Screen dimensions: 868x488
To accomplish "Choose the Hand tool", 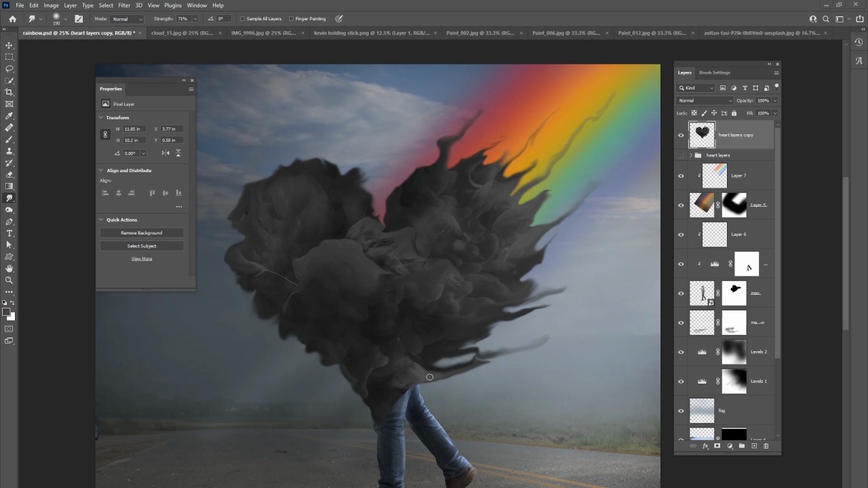I will [x=9, y=268].
